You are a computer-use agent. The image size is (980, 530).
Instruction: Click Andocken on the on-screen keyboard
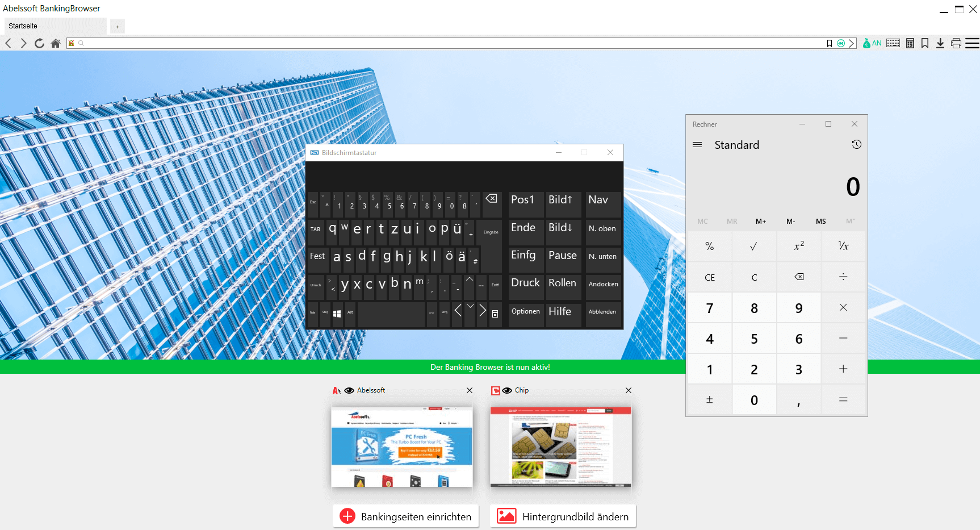[603, 287]
